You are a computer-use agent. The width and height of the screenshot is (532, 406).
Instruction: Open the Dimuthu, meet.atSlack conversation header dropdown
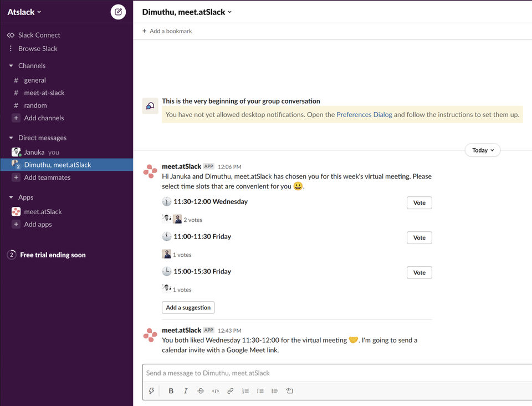click(187, 12)
